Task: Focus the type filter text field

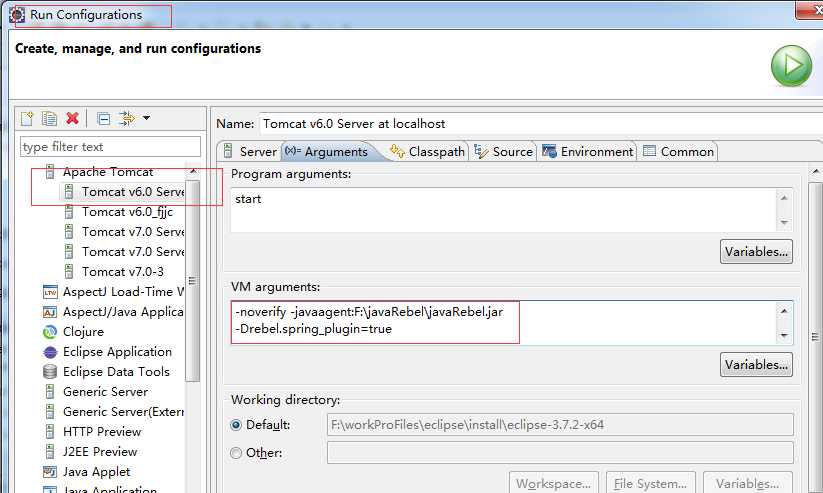Action: 110,146
